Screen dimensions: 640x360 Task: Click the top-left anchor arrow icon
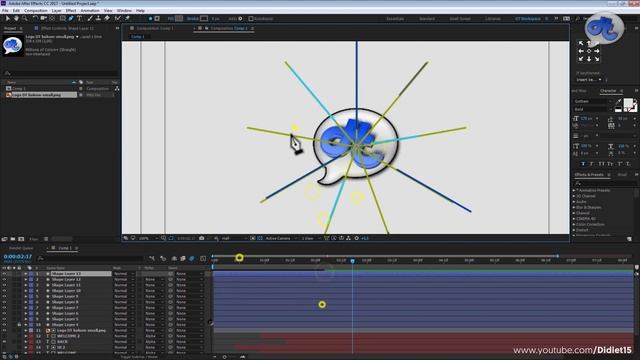(581, 43)
